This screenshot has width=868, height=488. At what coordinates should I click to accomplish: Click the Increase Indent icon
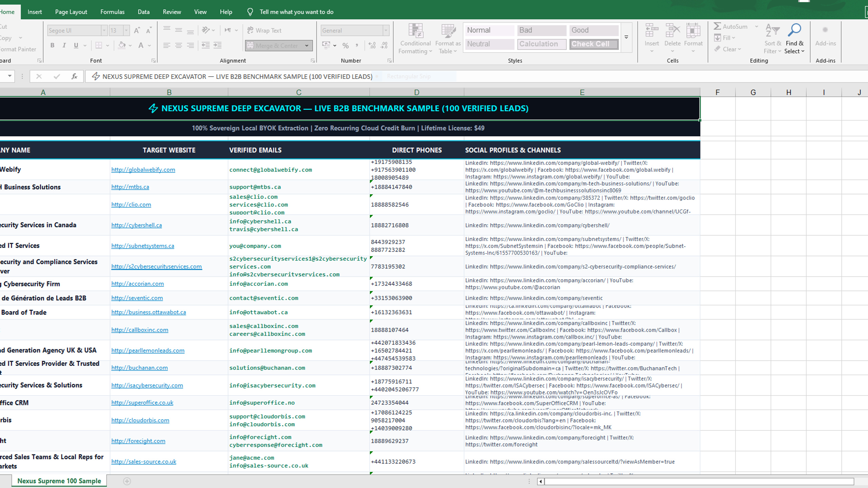pyautogui.click(x=217, y=45)
